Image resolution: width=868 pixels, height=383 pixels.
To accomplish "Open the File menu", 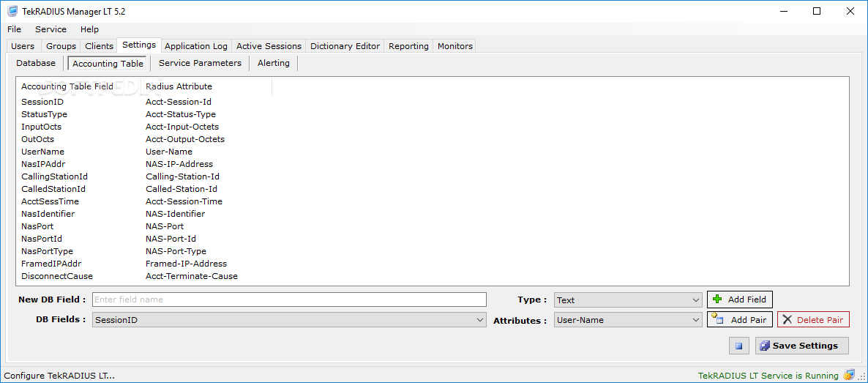I will point(15,29).
